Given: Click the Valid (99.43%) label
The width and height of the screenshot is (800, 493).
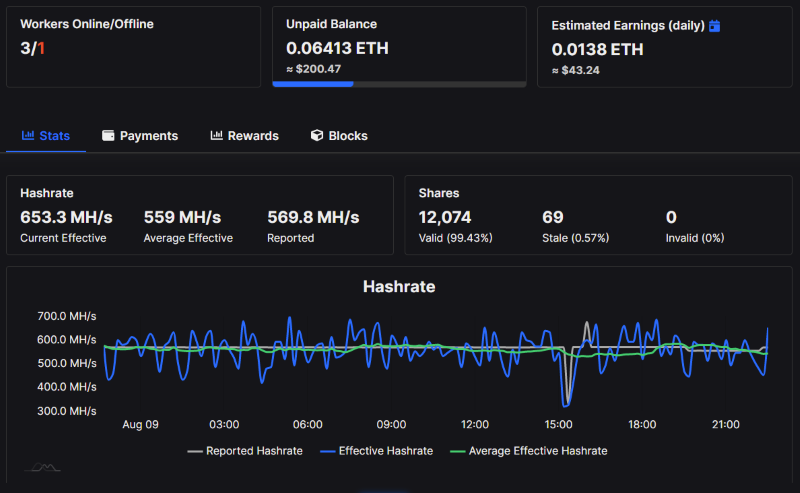Looking at the screenshot, I should 456,238.
